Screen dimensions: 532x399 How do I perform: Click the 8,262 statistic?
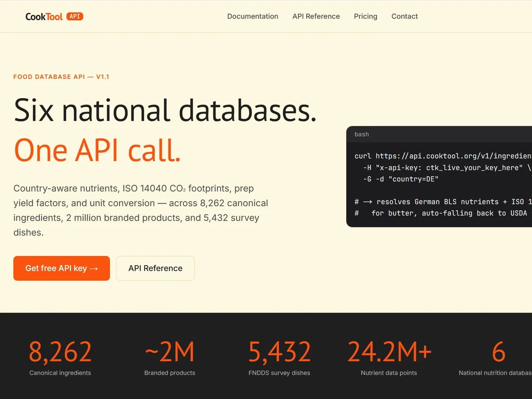(60, 352)
